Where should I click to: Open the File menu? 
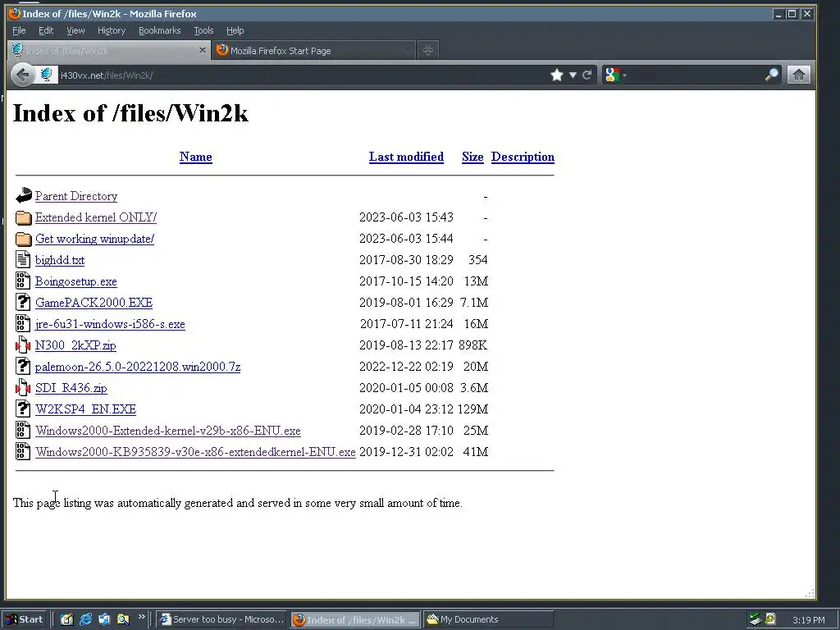coord(19,30)
